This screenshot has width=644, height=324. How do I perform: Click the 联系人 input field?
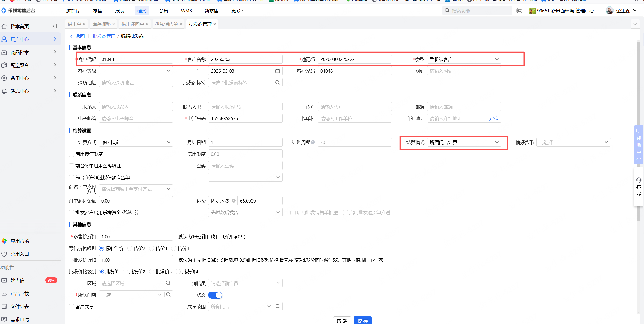coord(136,107)
